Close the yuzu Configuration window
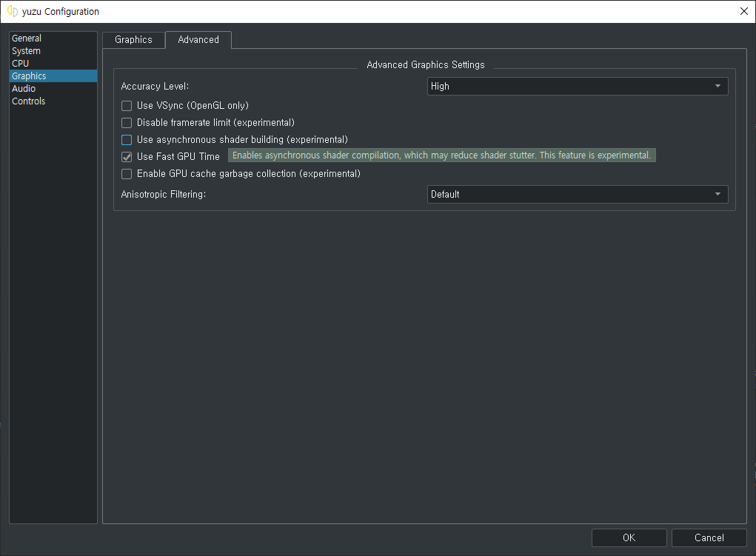The width and height of the screenshot is (756, 556). click(744, 12)
